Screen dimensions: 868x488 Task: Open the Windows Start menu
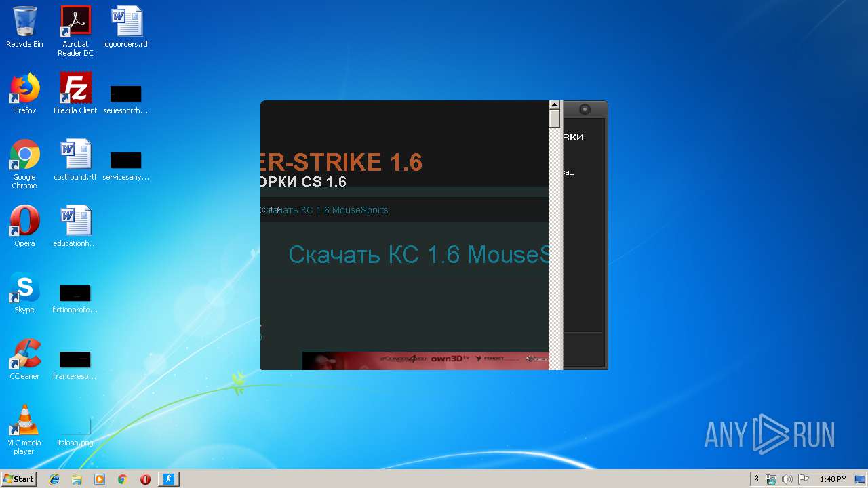click(x=18, y=479)
